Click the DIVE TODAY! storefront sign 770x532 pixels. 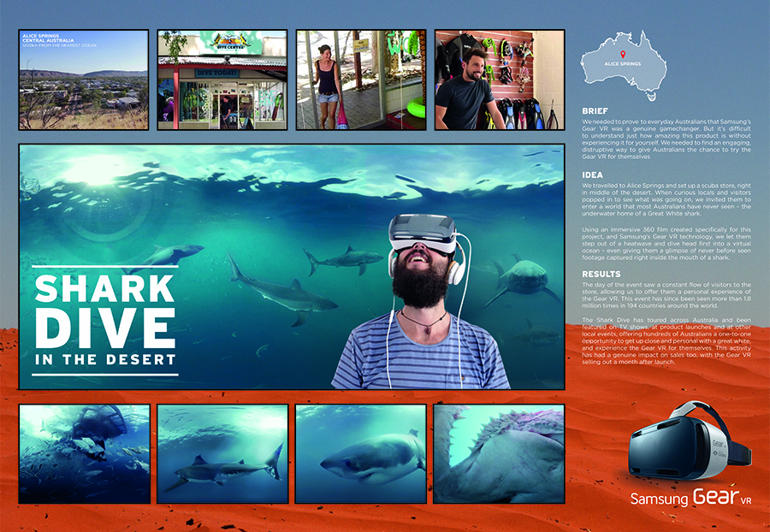[216, 73]
